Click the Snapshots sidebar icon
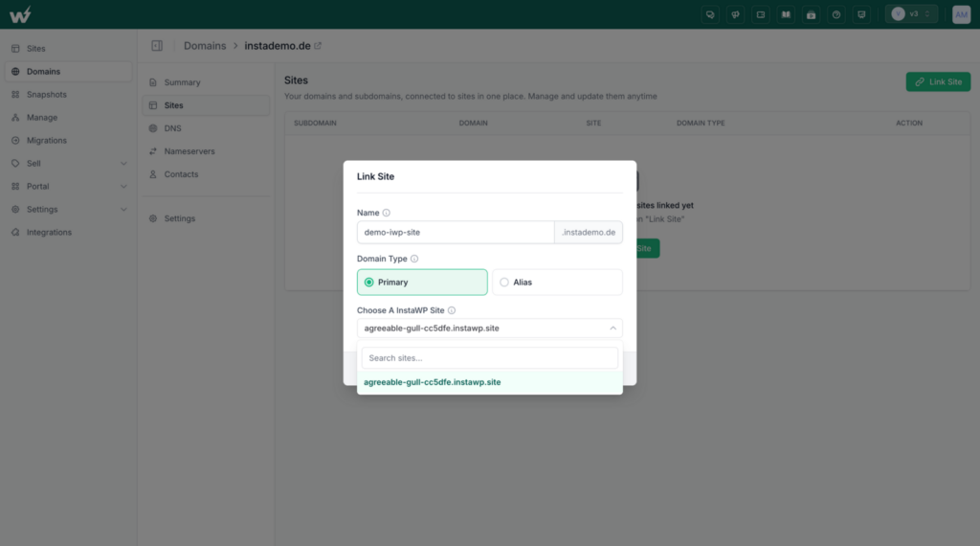Image resolution: width=980 pixels, height=546 pixels. (15, 95)
